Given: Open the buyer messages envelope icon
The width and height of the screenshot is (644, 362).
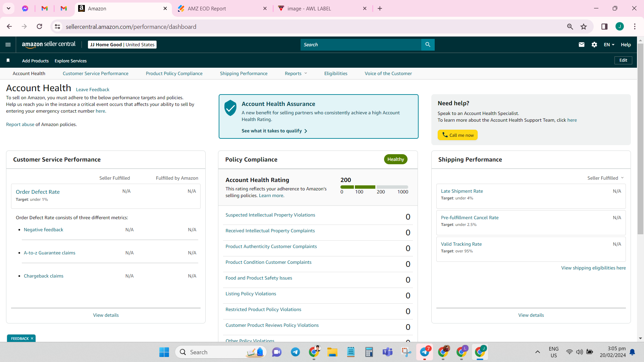Looking at the screenshot, I should [x=582, y=45].
